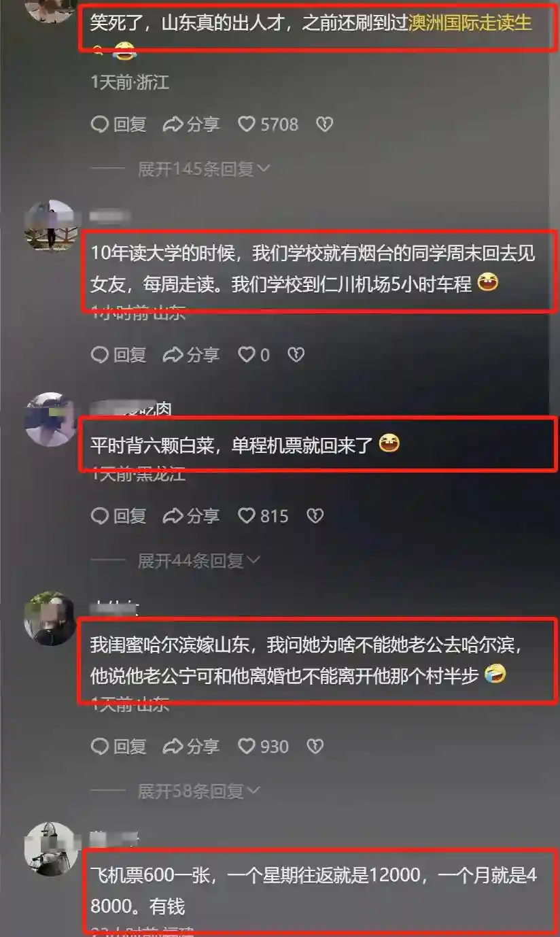Image resolution: width=560 pixels, height=937 pixels.
Task: Dislike the comment posted from 浙江
Action: tap(325, 124)
